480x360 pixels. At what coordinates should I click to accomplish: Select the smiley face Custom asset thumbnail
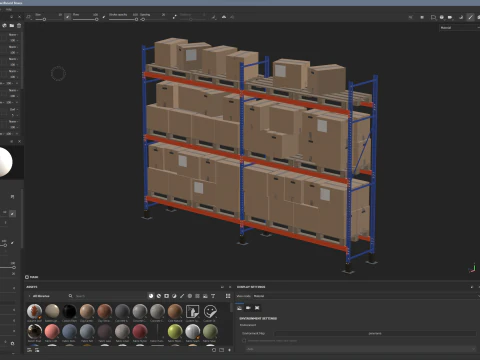(210, 311)
